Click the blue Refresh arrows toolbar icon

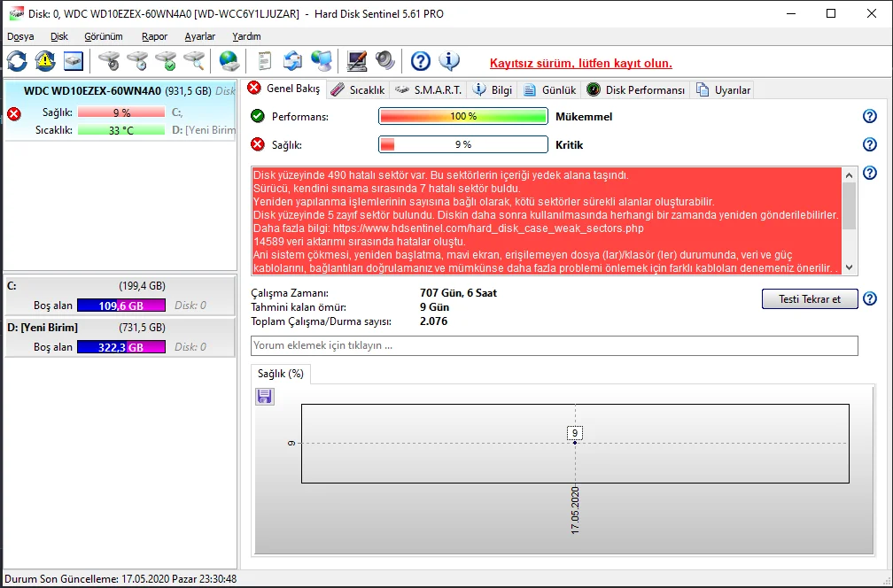point(17,60)
